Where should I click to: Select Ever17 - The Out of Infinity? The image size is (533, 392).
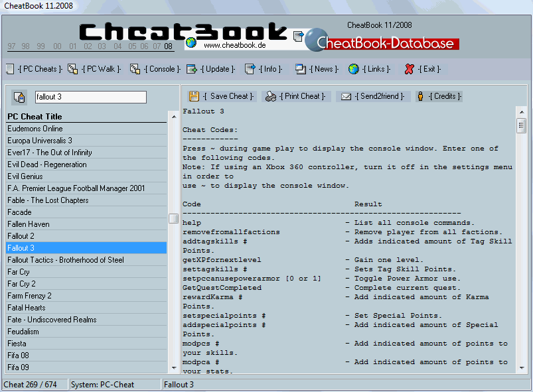86,152
